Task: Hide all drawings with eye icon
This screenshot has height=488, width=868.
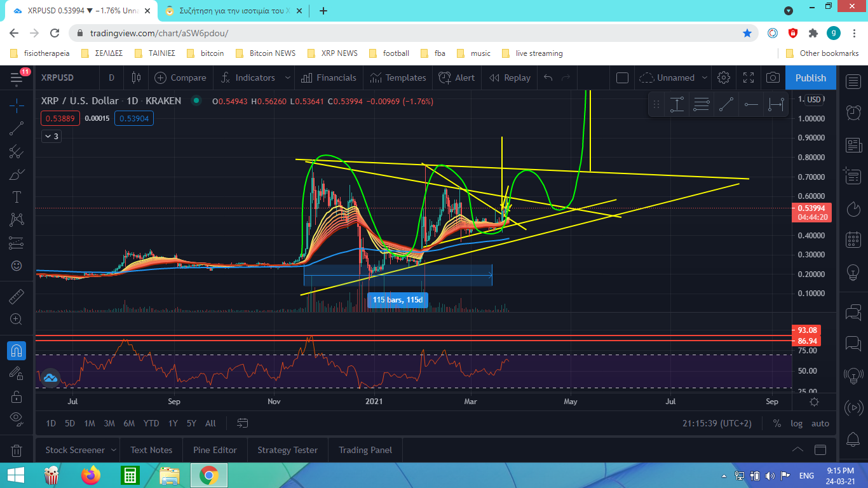Action: click(17, 418)
